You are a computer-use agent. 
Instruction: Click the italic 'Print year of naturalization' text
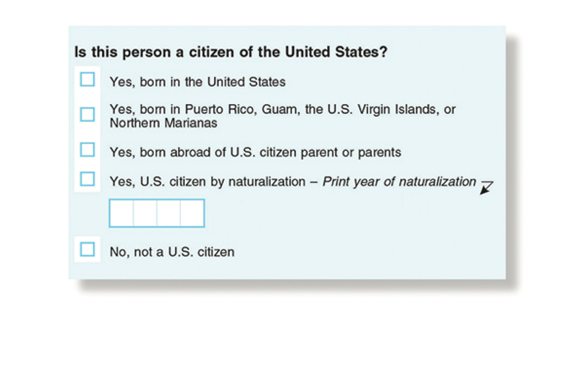pyautogui.click(x=399, y=182)
